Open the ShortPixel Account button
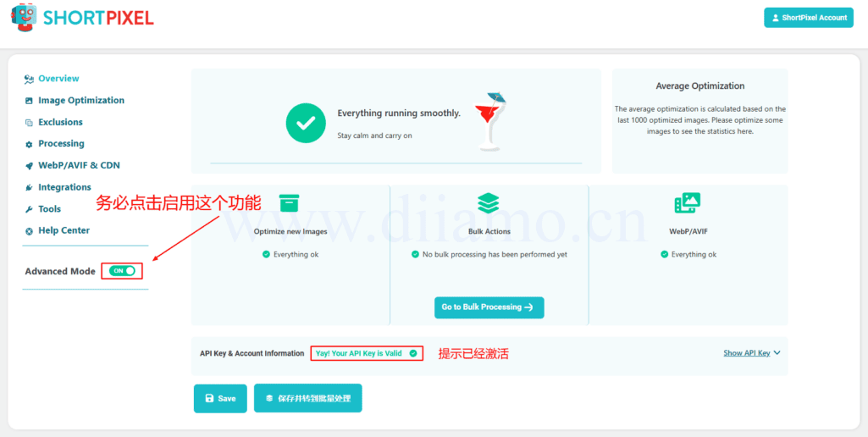The height and width of the screenshot is (437, 868). (809, 18)
